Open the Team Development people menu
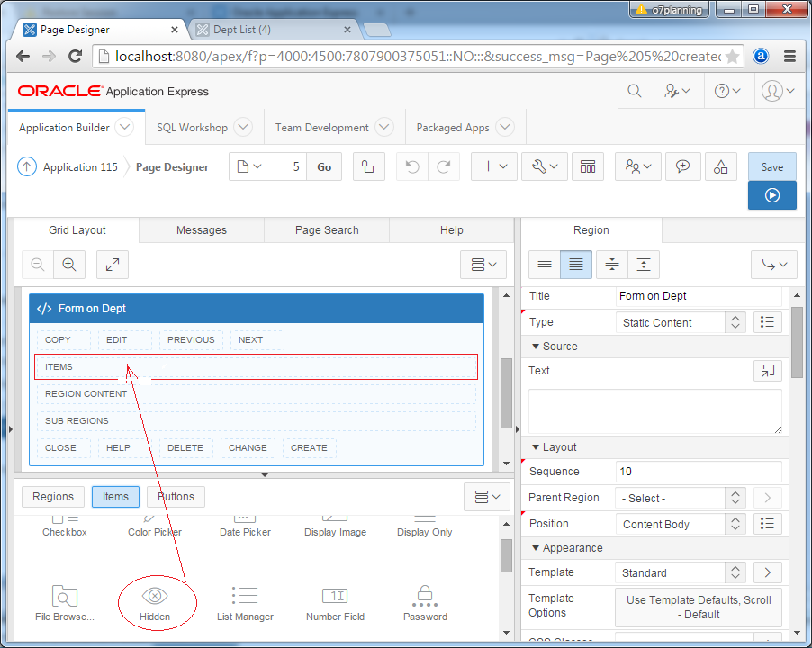The image size is (812, 648). point(638,166)
